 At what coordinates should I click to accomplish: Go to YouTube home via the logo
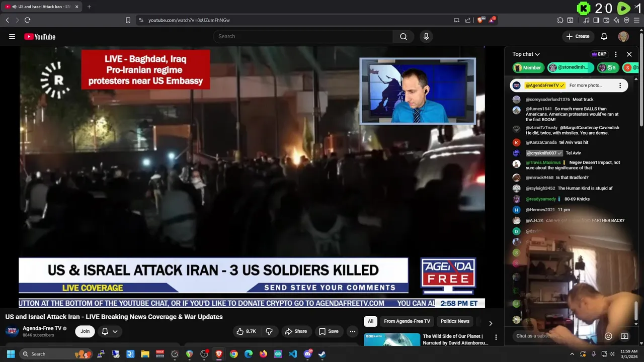(x=40, y=36)
